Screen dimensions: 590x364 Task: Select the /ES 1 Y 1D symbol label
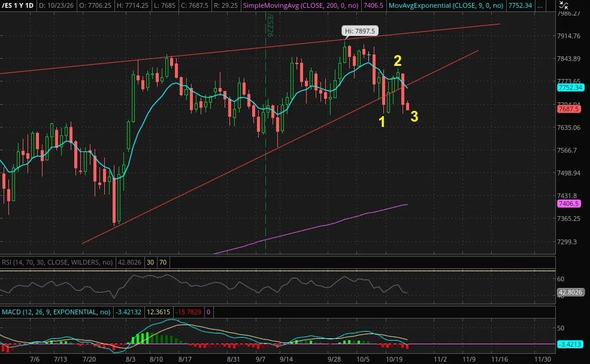click(18, 5)
